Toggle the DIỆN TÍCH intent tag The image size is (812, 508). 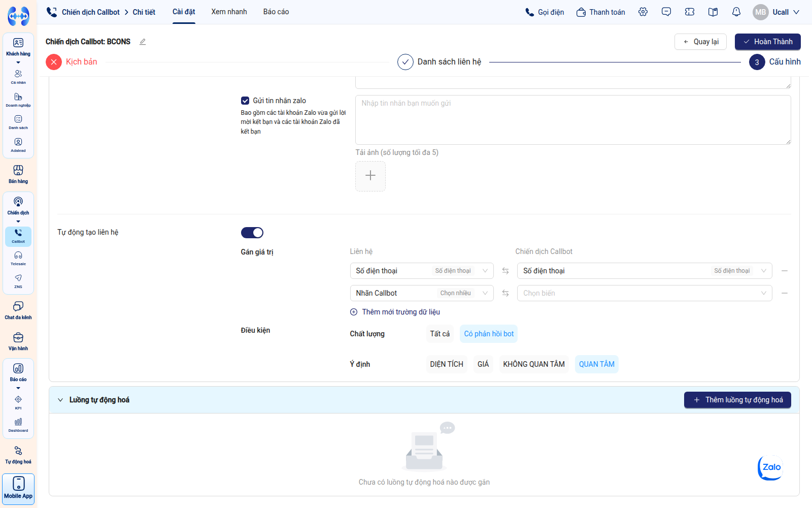tap(447, 364)
